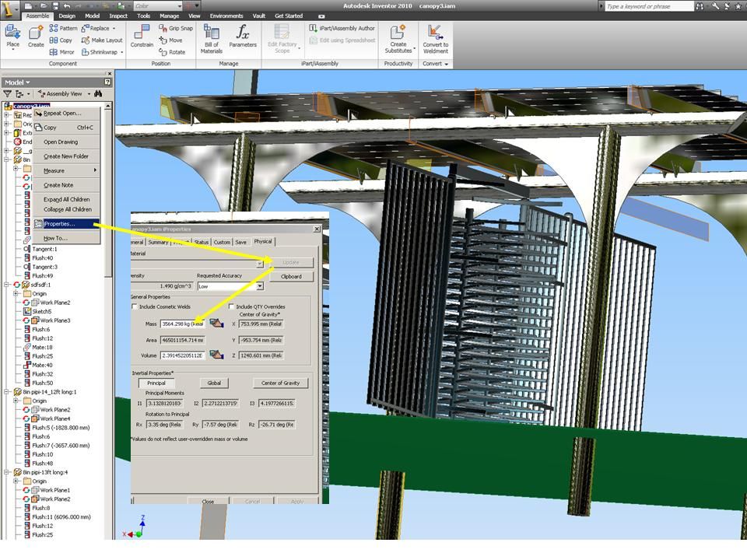The width and height of the screenshot is (747, 560).
Task: Select the Place tool
Action: [12, 35]
